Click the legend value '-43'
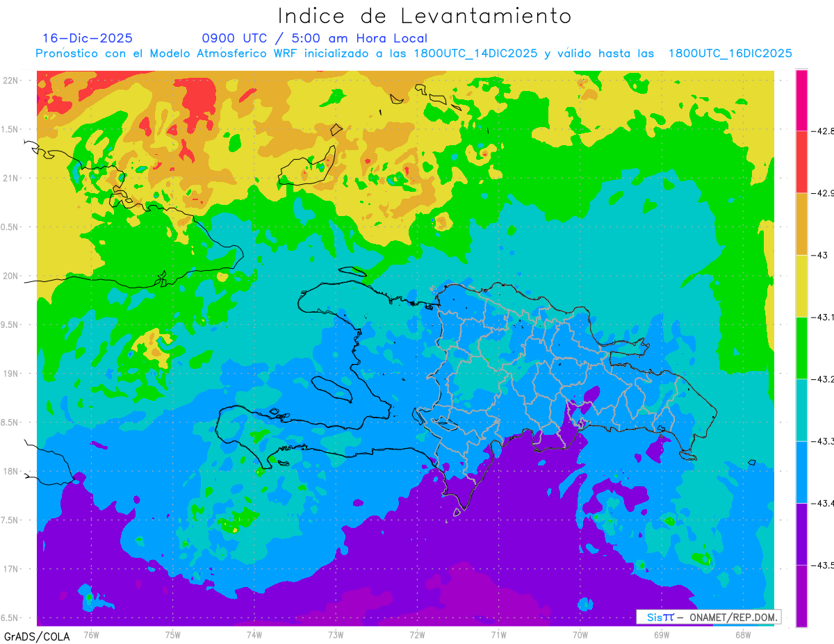This screenshot has width=834, height=644. coord(819,255)
